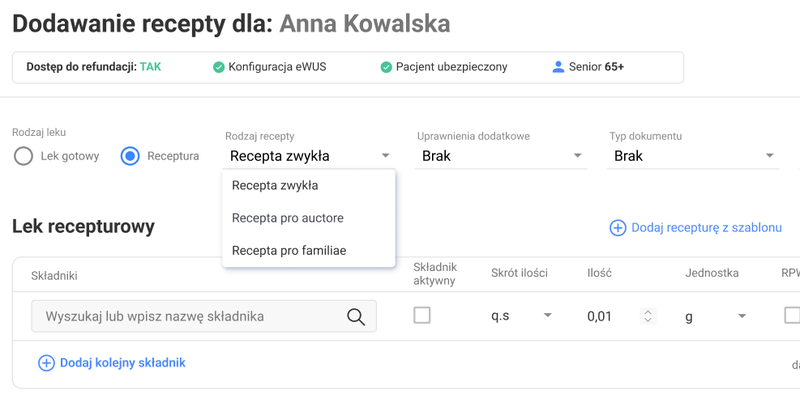Screen dimensions: 800x398
Task: Click the ingredient name search field
Action: (x=204, y=316)
